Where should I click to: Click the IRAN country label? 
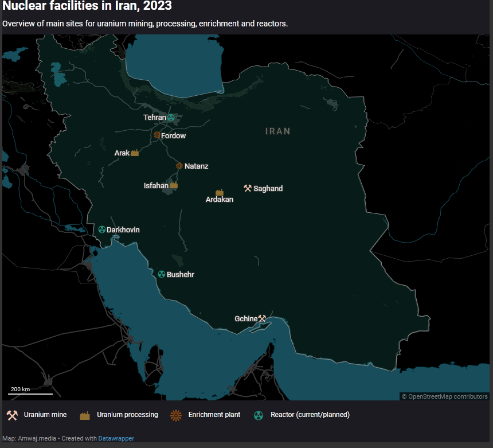click(278, 131)
